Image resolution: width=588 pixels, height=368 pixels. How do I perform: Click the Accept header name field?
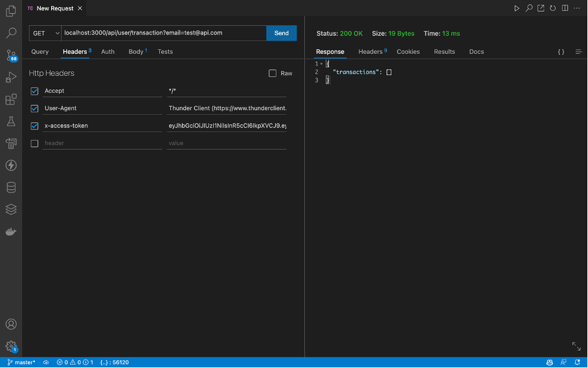(102, 91)
